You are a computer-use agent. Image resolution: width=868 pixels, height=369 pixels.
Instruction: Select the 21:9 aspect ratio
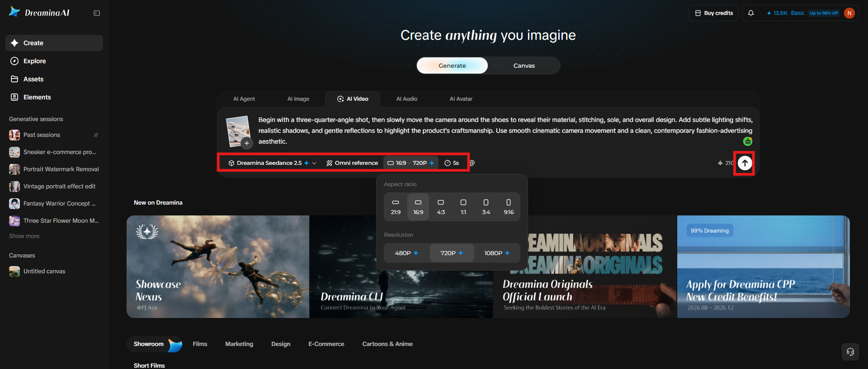coord(396,207)
